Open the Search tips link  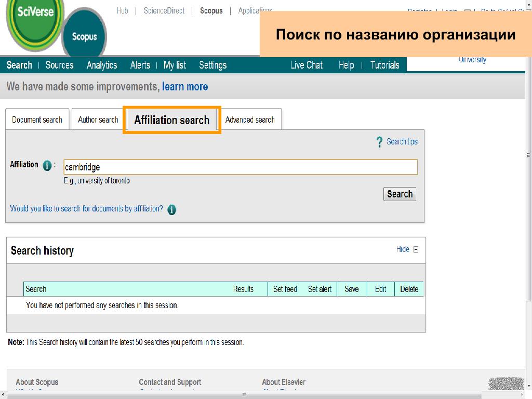402,141
